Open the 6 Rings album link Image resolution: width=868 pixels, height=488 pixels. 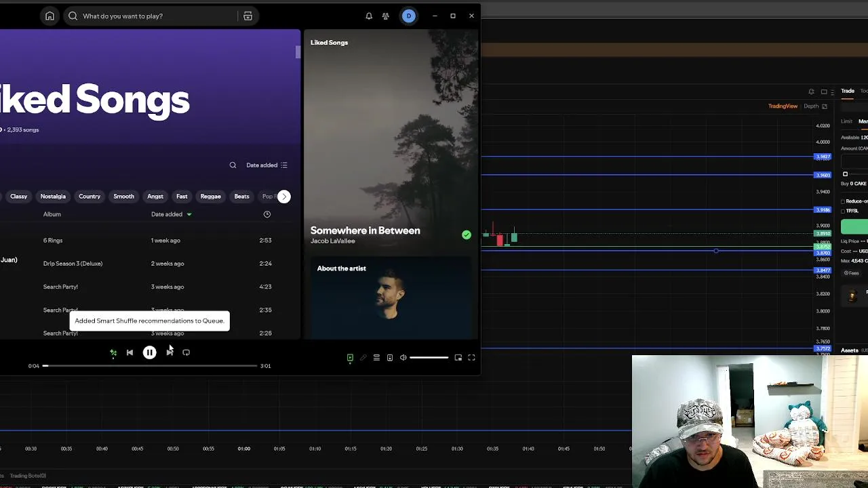53,241
